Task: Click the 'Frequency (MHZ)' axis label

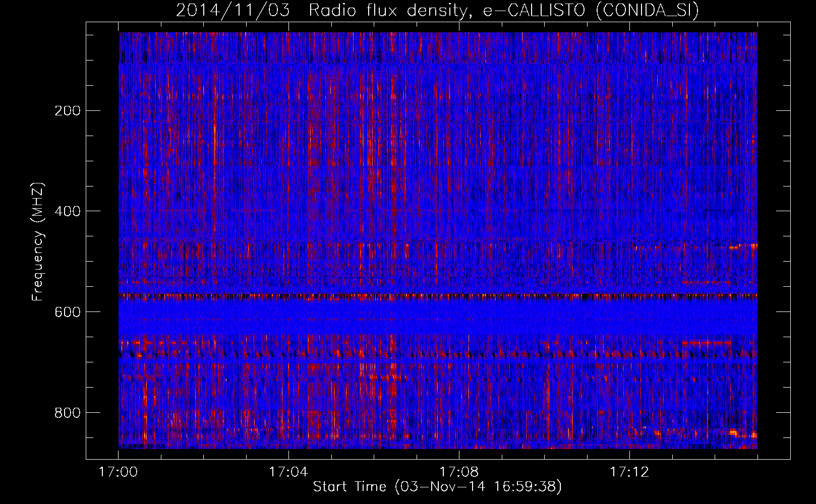Action: coord(38,242)
